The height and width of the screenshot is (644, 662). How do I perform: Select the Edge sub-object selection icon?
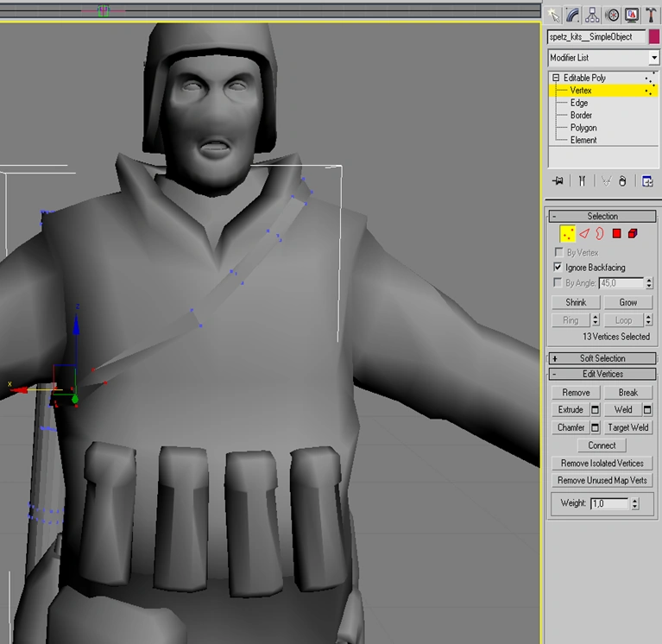point(583,233)
